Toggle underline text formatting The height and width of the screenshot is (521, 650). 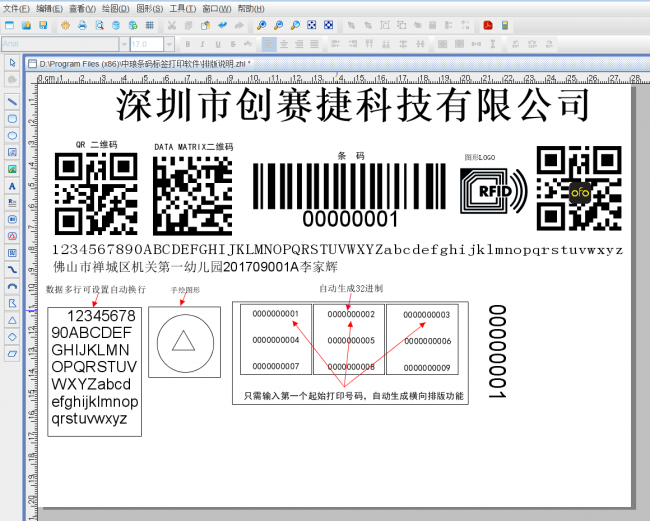point(218,44)
